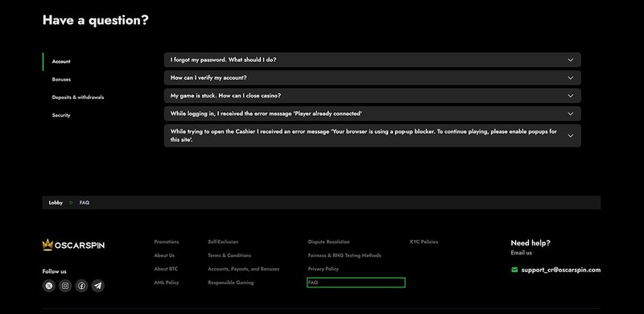This screenshot has width=644, height=314.
Task: Expand the 'Player already connected' chevron
Action: click(570, 114)
